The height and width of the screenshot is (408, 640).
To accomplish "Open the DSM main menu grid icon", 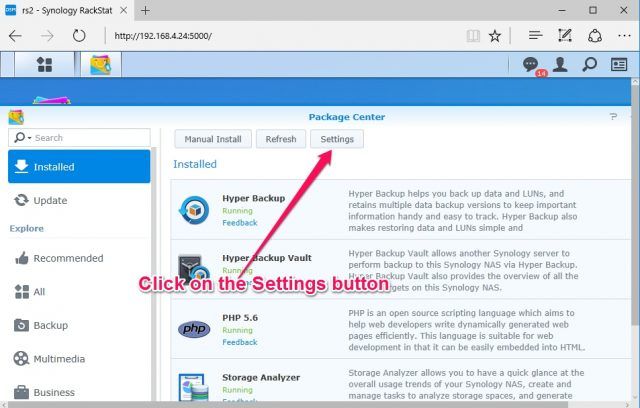I will 44,64.
